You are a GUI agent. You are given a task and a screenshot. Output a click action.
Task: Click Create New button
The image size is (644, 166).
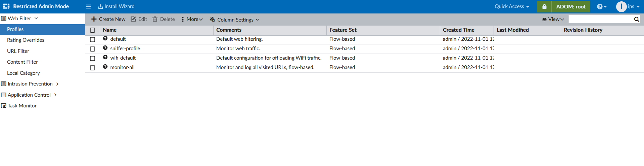pyautogui.click(x=108, y=19)
